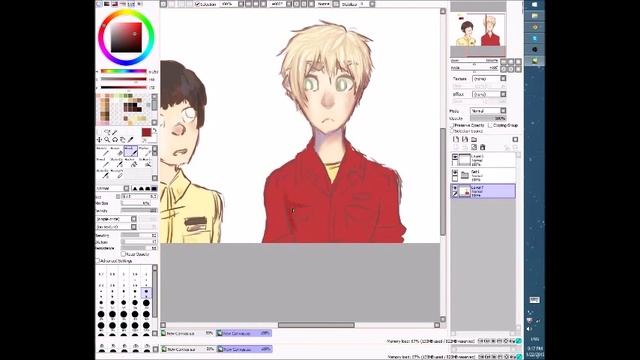Hide Layer 7 via its eye icon
Image resolution: width=640 pixels, height=360 pixels.
[x=455, y=189]
